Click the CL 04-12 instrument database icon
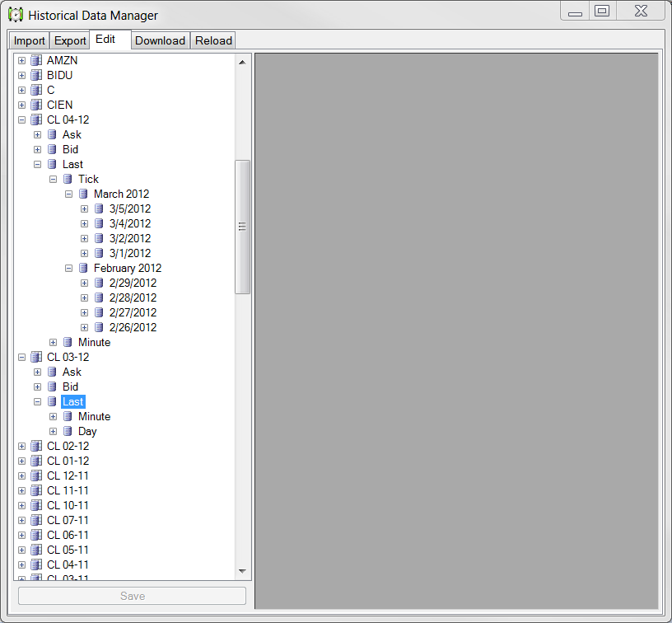The width and height of the screenshot is (672, 623). click(x=36, y=120)
